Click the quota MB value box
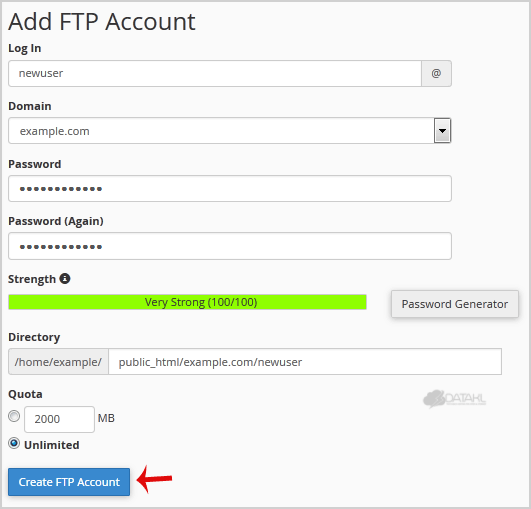The height and width of the screenshot is (509, 531). click(59, 419)
